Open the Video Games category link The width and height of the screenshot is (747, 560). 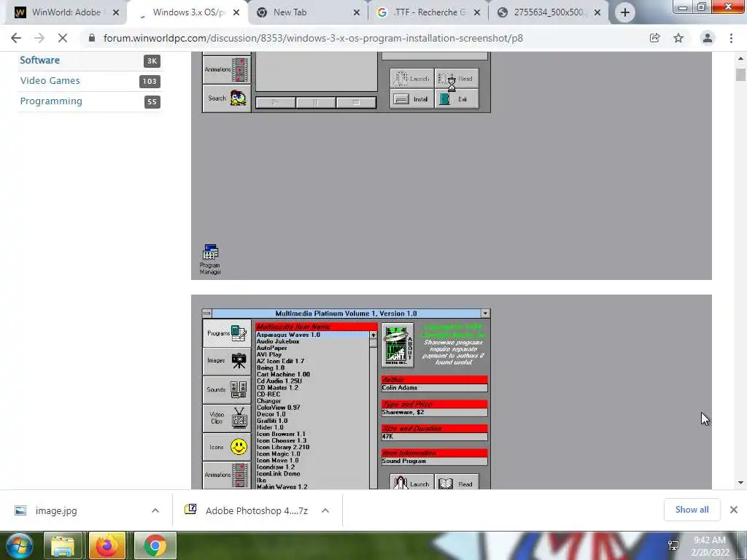(x=50, y=80)
